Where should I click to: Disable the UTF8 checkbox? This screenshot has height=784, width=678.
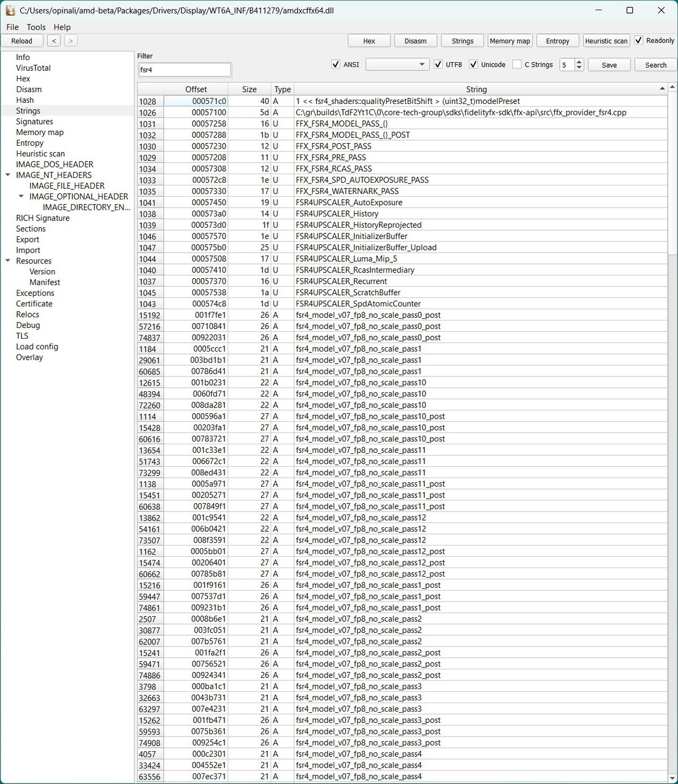pos(438,64)
